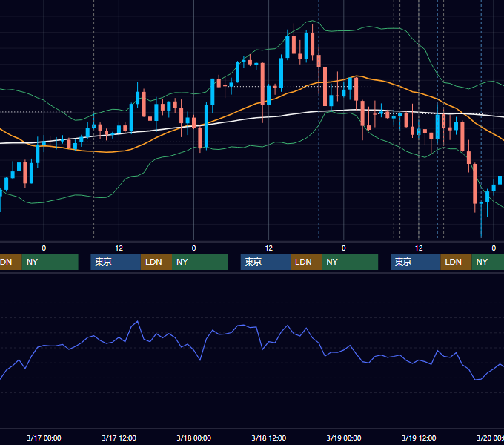The height and width of the screenshot is (445, 504).
Task: Select the NY session block above 3/18 00:00
Action: tap(200, 262)
